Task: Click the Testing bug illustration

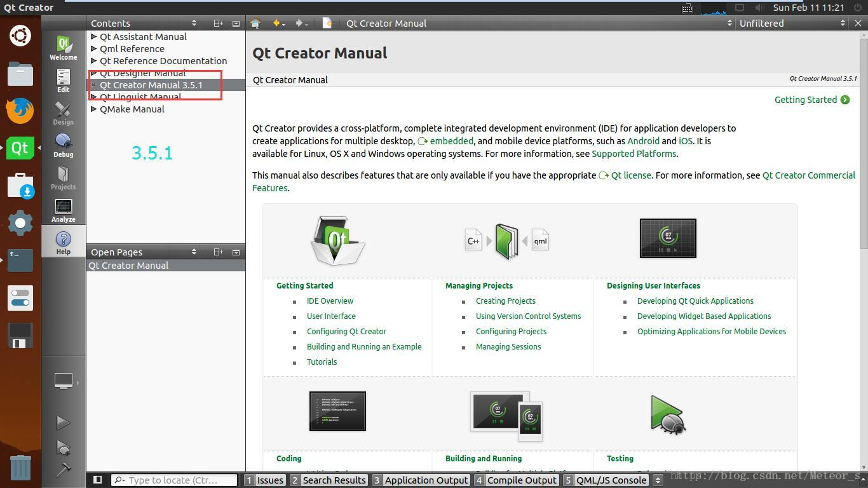Action: pos(668,415)
